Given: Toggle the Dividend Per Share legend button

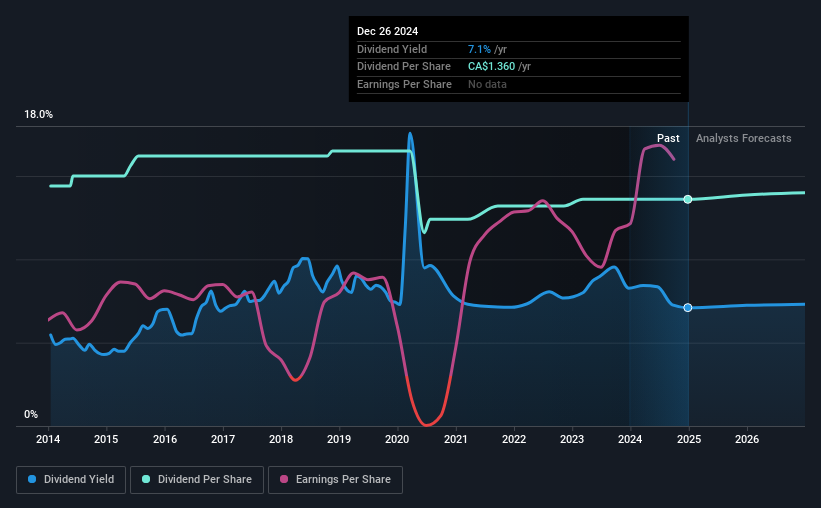Looking at the screenshot, I should [x=197, y=480].
